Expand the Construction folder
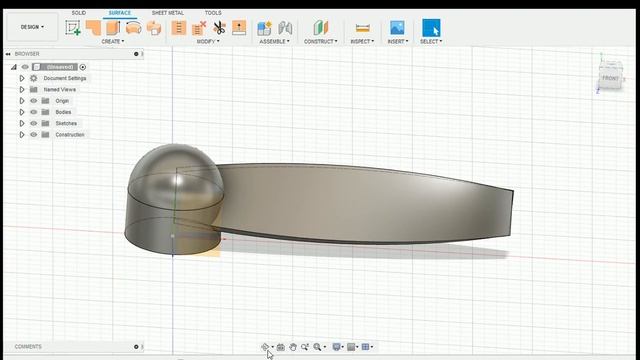 (x=22, y=134)
